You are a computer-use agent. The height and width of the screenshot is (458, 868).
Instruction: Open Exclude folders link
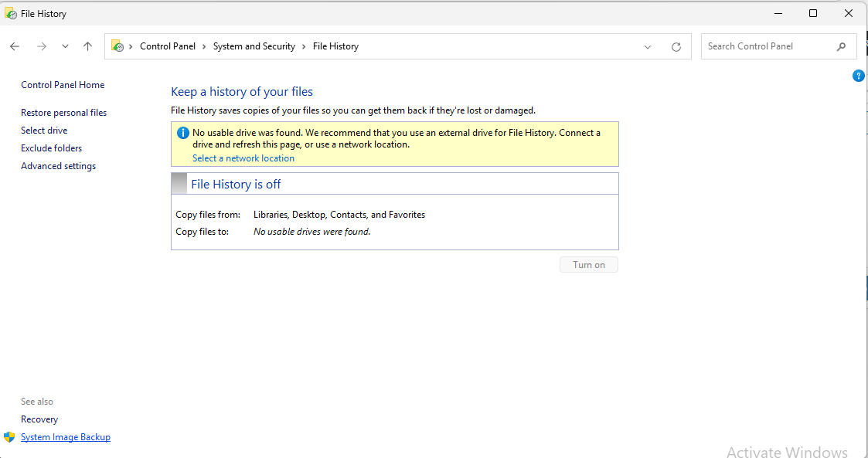coord(51,148)
